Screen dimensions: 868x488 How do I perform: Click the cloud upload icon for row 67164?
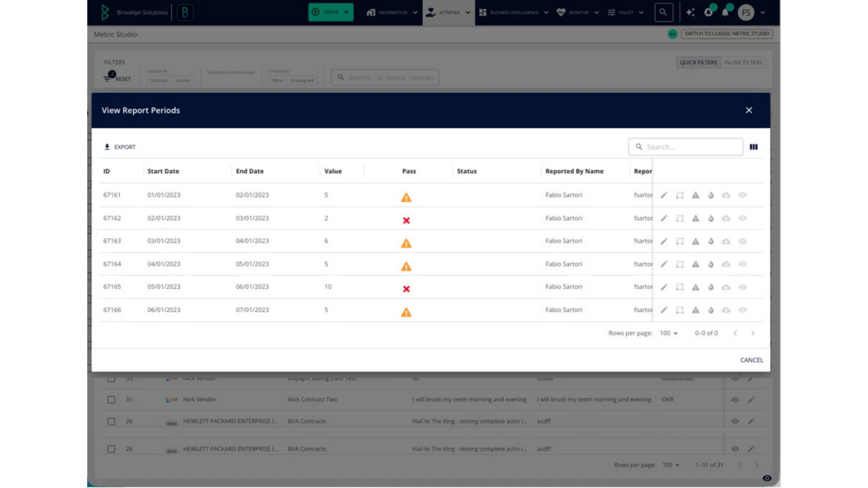(x=726, y=264)
